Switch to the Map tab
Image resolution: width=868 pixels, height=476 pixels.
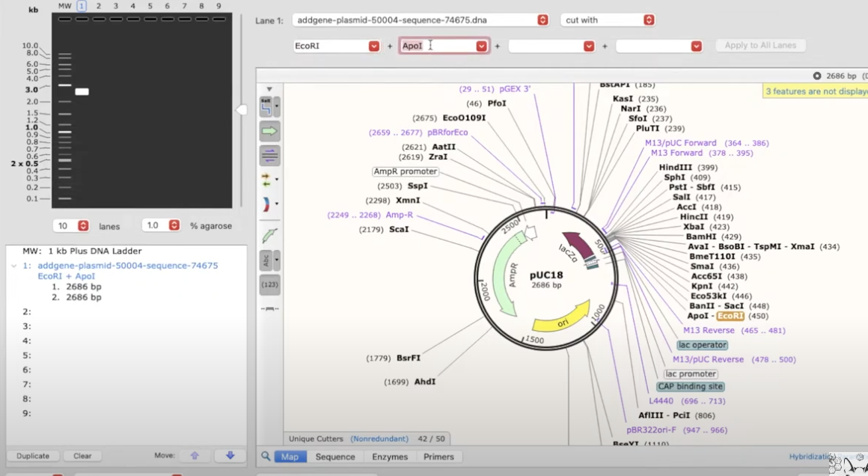click(x=290, y=457)
